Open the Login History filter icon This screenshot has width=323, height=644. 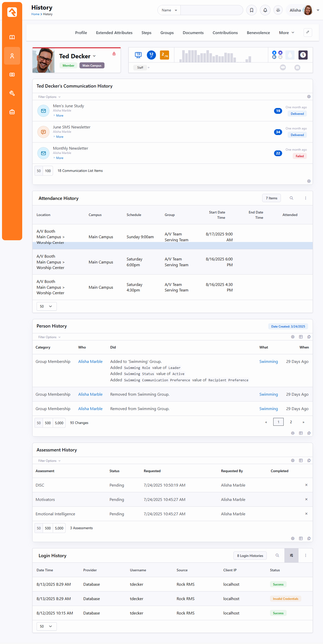(x=291, y=555)
